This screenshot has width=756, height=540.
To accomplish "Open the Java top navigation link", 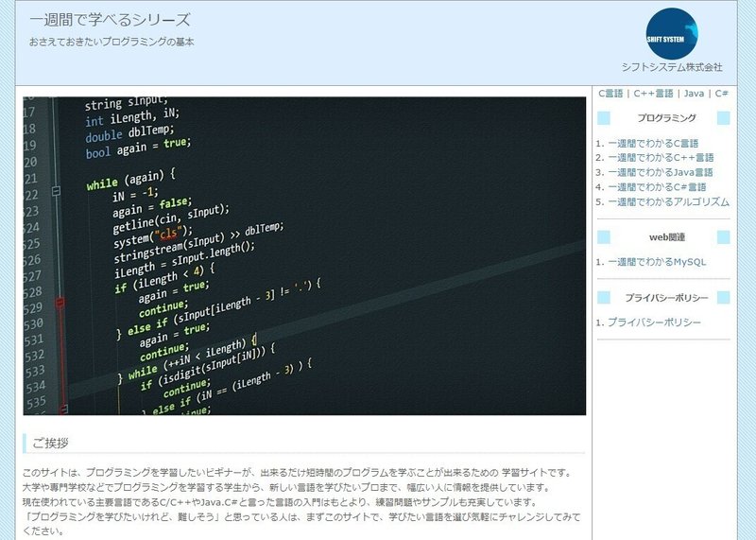I will [x=694, y=94].
